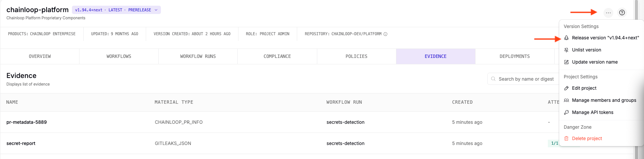Open the Deployments tab

[515, 56]
